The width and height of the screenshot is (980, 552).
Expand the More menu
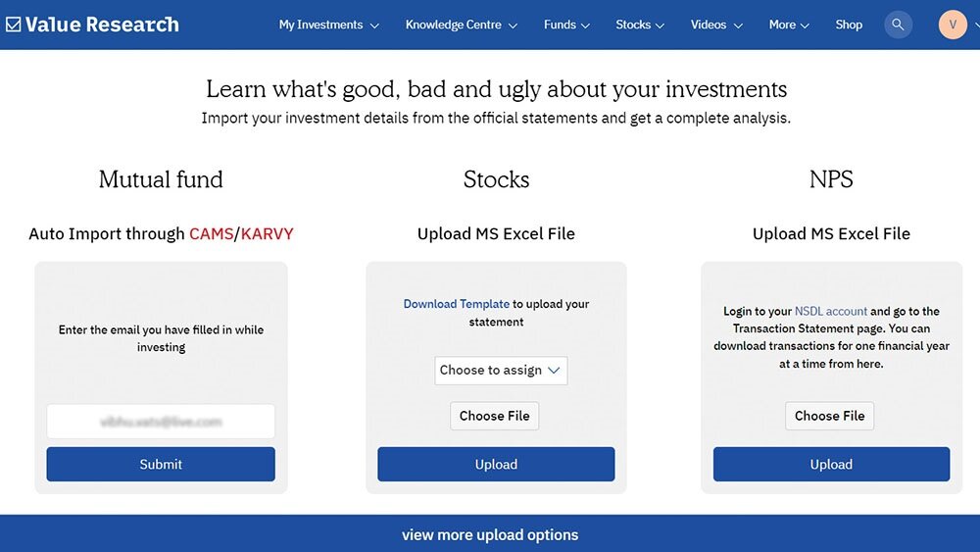pyautogui.click(x=789, y=25)
